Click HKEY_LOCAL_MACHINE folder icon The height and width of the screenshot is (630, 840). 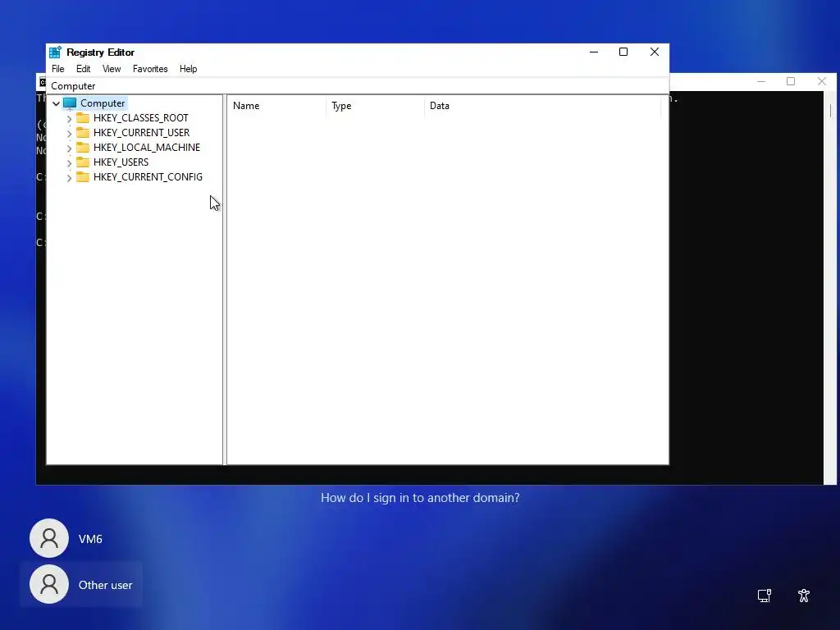pos(83,147)
